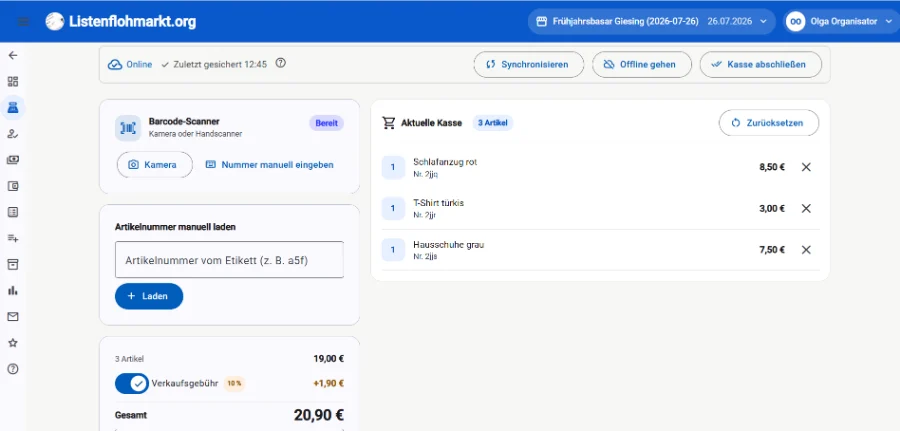900x431 pixels.
Task: Click the Online cloud status icon
Action: click(x=115, y=64)
